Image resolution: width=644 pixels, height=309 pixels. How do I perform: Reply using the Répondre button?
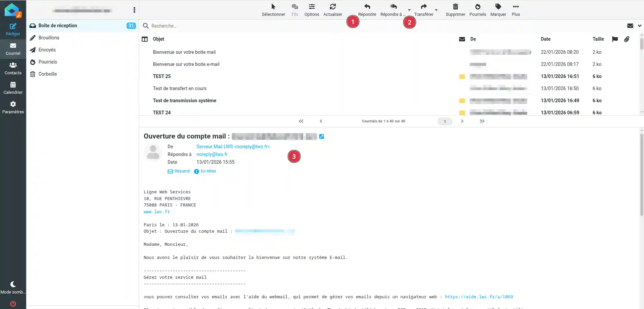[367, 10]
